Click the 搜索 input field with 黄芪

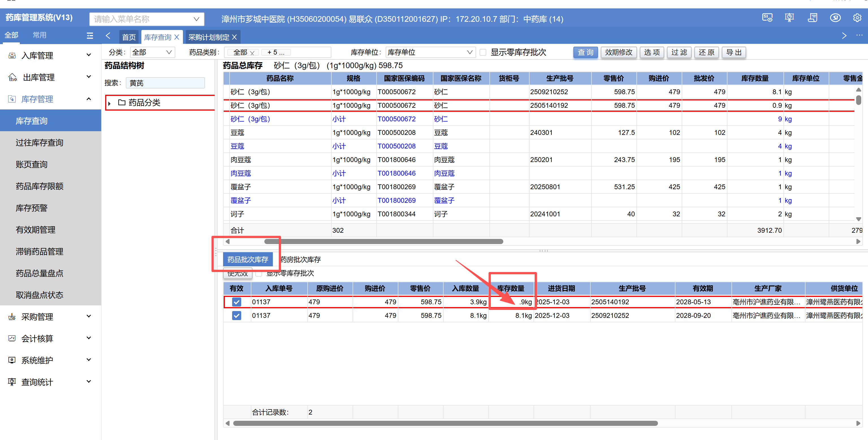165,83
